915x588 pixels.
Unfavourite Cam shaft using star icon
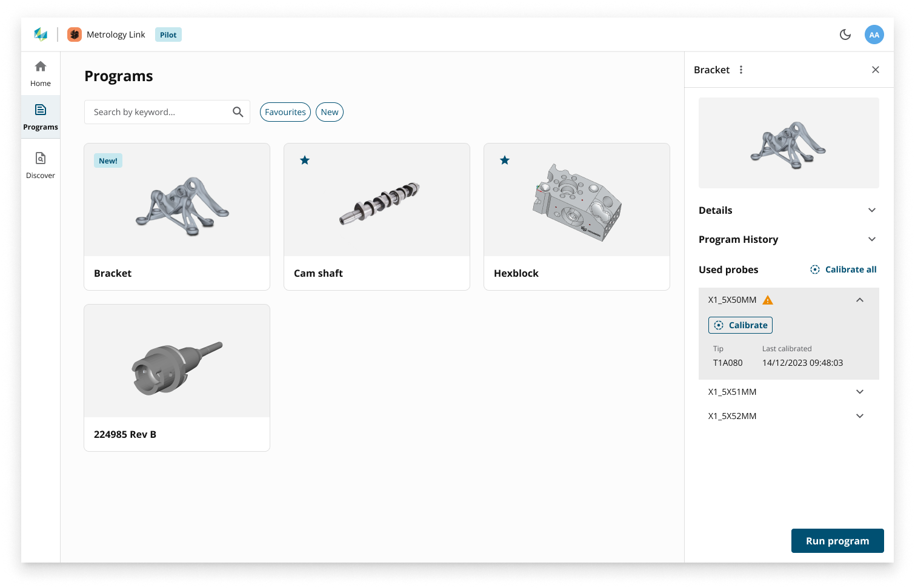(x=305, y=160)
